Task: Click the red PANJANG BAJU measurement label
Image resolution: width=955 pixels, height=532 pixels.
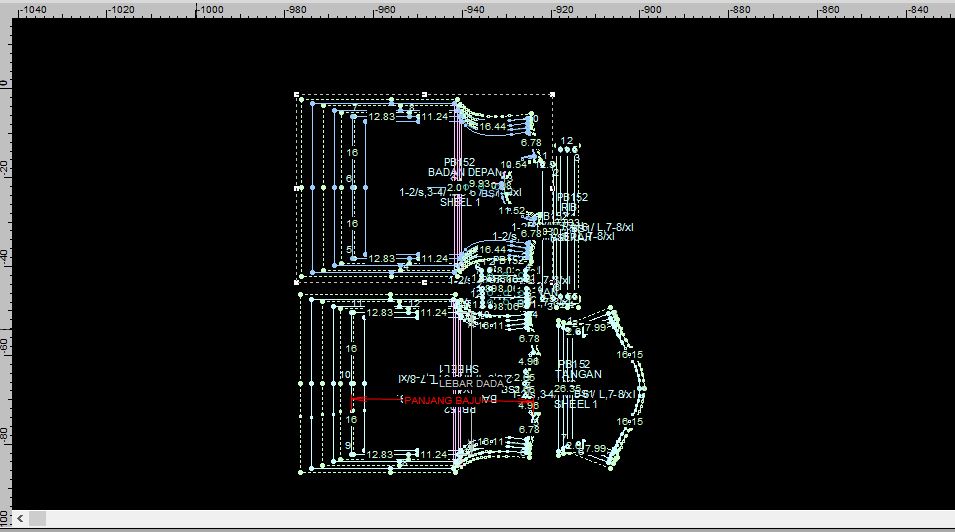Action: 444,401
